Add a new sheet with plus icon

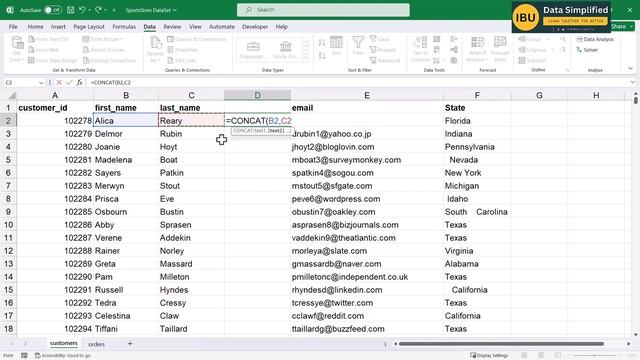pyautogui.click(x=130, y=344)
